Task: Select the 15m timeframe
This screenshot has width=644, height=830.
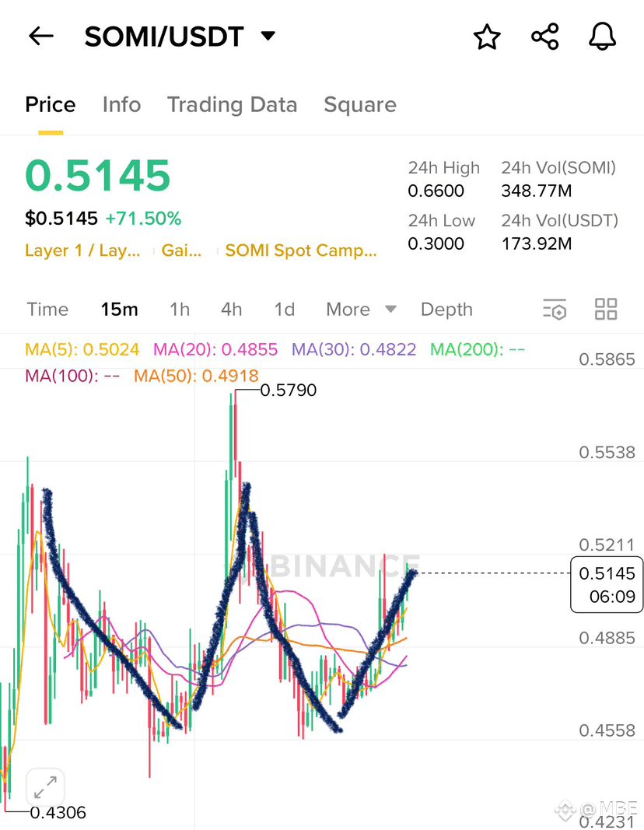Action: (119, 309)
